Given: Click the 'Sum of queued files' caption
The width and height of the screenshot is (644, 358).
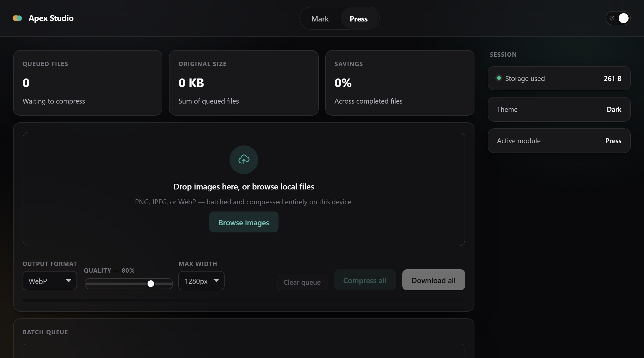Looking at the screenshot, I should (209, 101).
